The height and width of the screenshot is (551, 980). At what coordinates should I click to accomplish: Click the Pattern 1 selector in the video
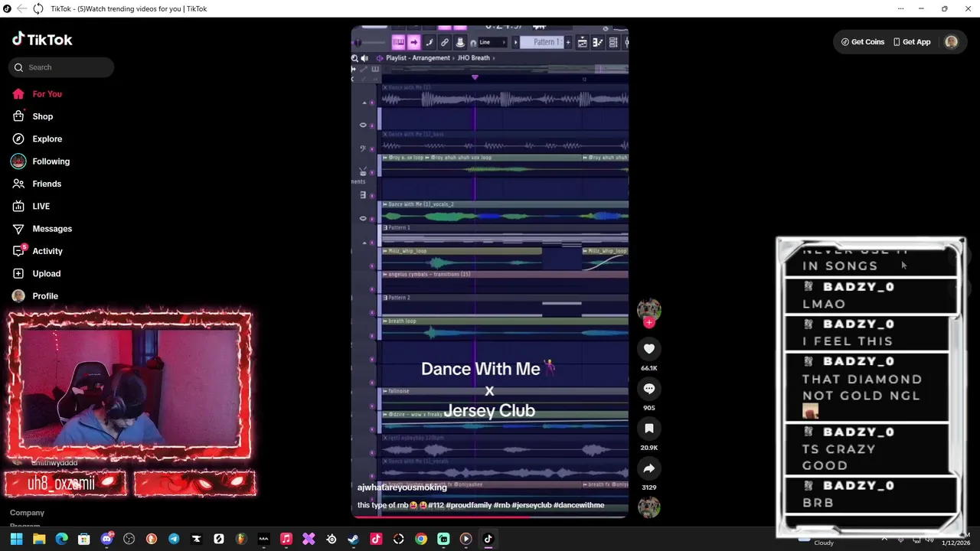click(x=542, y=42)
